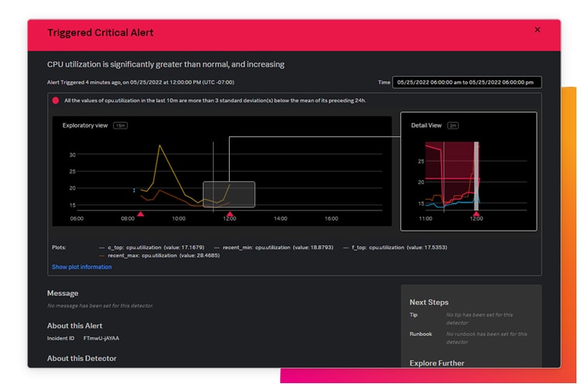Close the Triggered Critical Alert dialog

click(537, 29)
